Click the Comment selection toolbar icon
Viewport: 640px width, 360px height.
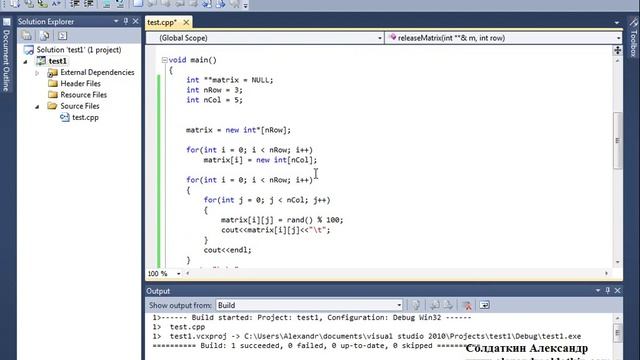(x=107, y=4)
